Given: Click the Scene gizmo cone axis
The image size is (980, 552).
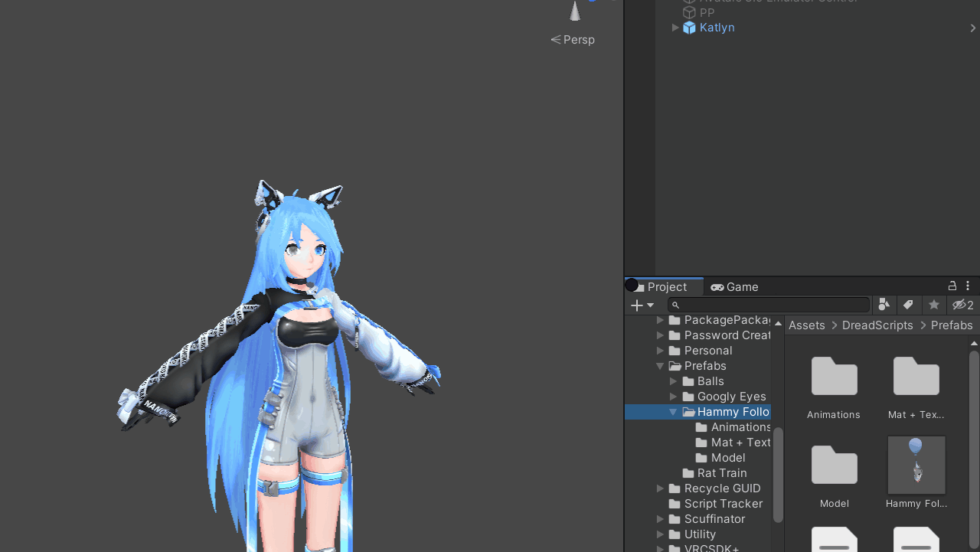Looking at the screenshot, I should [x=575, y=11].
